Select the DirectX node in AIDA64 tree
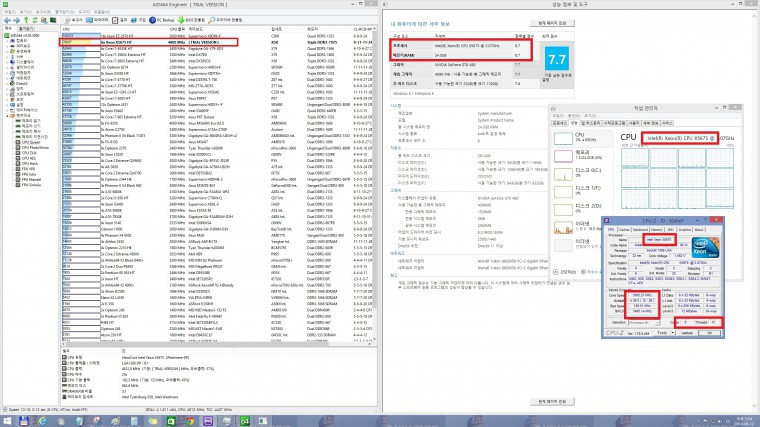This screenshot has height=427, width=760. coord(19,83)
